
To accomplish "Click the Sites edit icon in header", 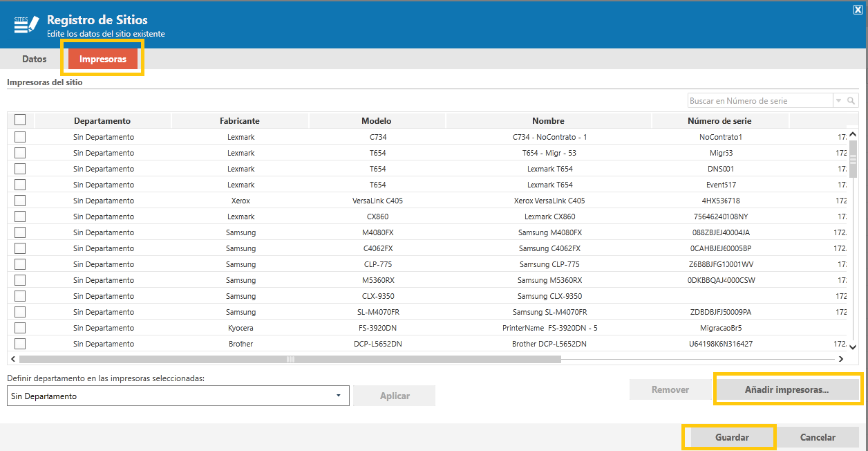I will tap(26, 24).
